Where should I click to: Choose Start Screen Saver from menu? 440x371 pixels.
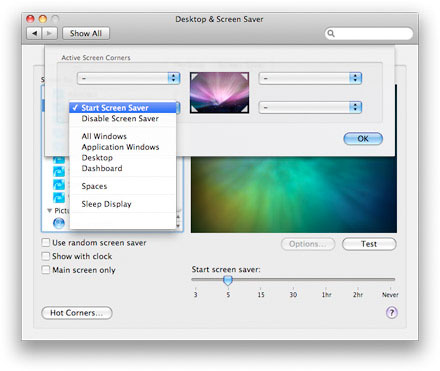coord(123,108)
